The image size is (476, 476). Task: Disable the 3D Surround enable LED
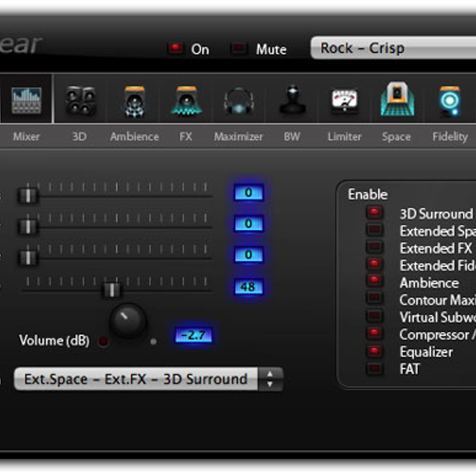click(x=375, y=212)
